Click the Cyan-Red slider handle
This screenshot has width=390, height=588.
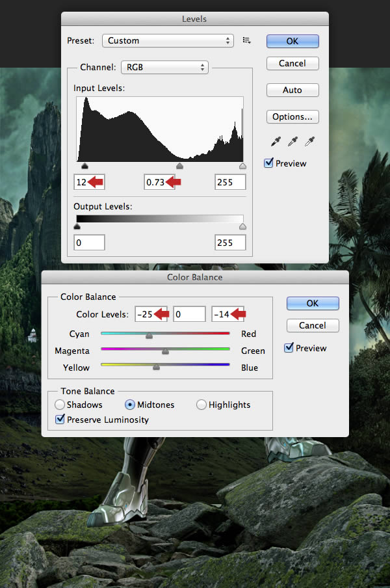[x=149, y=335]
